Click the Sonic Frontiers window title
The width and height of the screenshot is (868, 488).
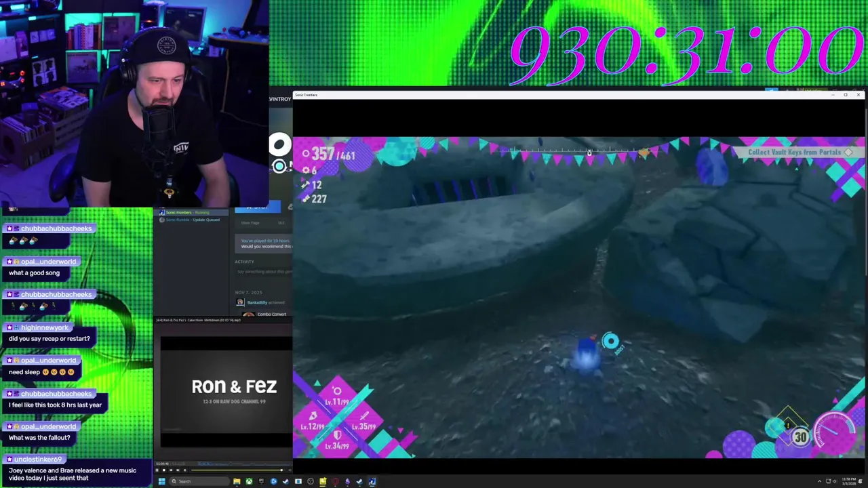point(306,95)
